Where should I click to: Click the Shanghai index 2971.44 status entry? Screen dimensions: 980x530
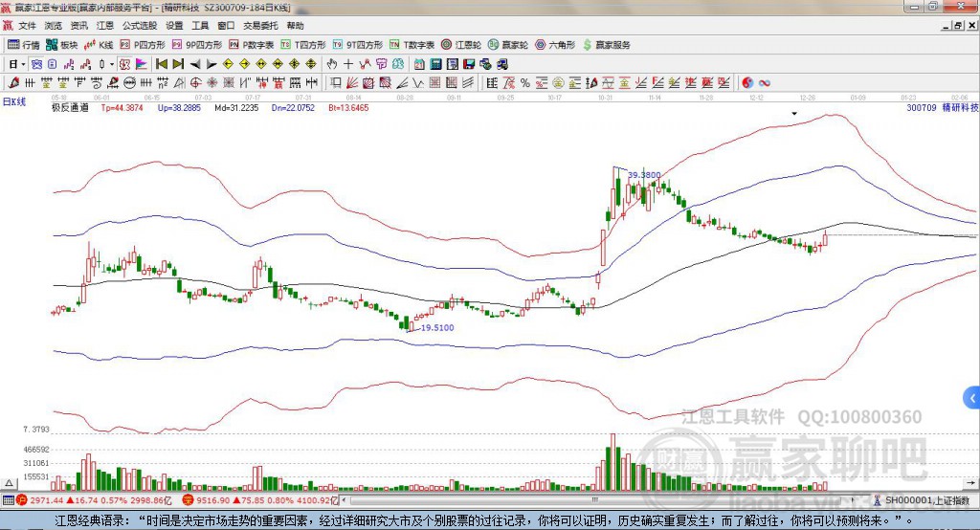[94, 500]
